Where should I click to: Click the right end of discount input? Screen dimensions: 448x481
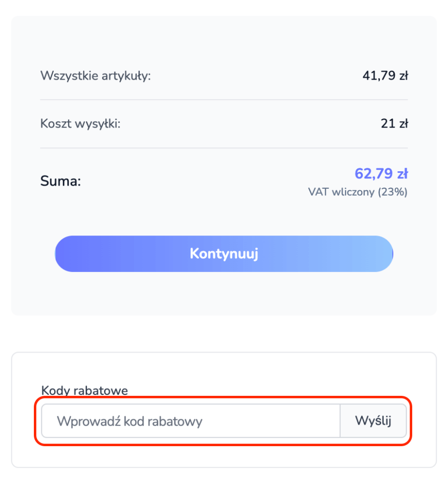(329, 421)
